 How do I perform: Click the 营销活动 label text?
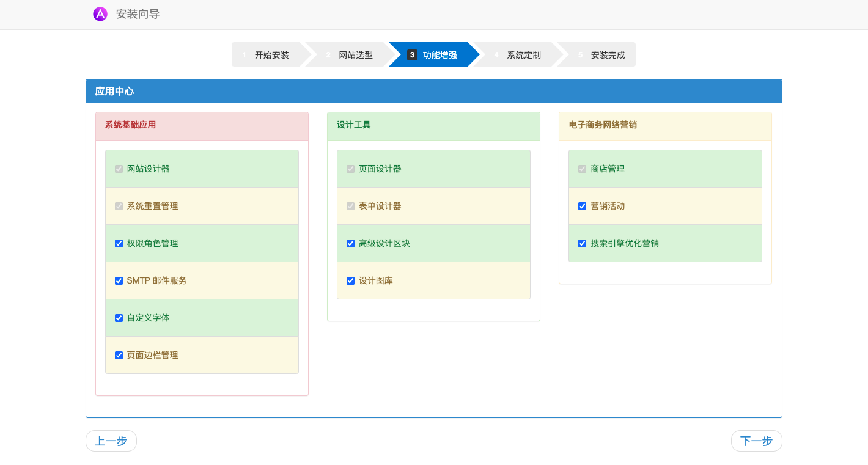click(x=608, y=206)
